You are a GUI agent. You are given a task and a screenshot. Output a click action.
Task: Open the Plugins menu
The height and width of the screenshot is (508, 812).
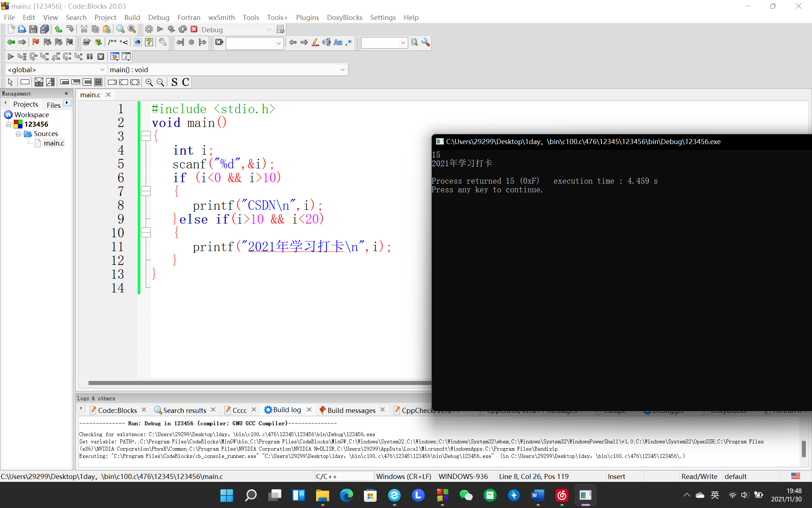click(x=307, y=17)
